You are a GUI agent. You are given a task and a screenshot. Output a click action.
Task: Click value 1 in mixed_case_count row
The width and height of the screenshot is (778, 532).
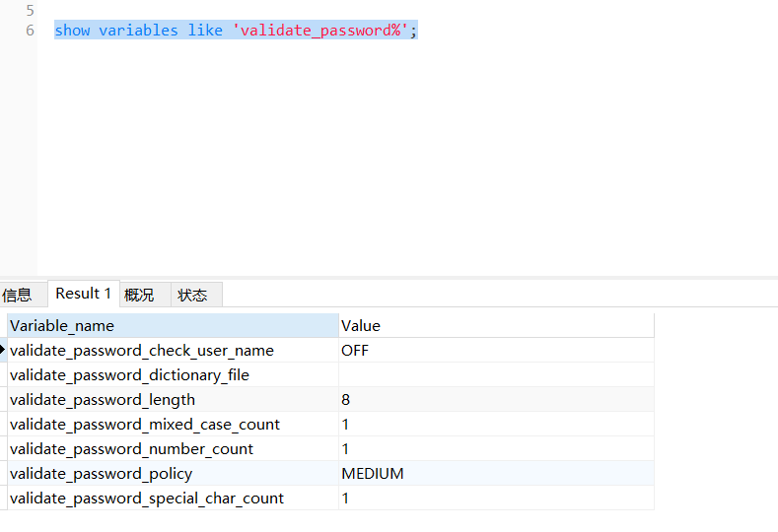[x=496, y=425]
